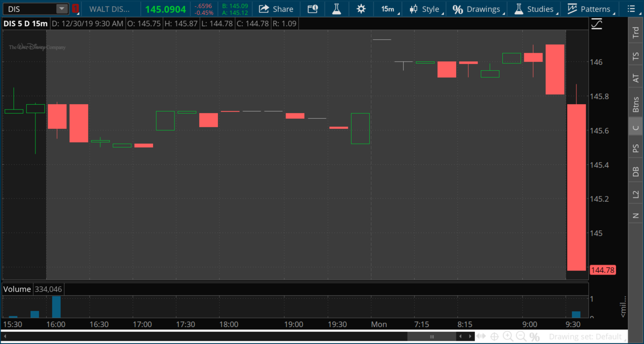Image resolution: width=644 pixels, height=344 pixels.
Task: Click the horizontal chart scrollbar thumb
Action: point(431,337)
